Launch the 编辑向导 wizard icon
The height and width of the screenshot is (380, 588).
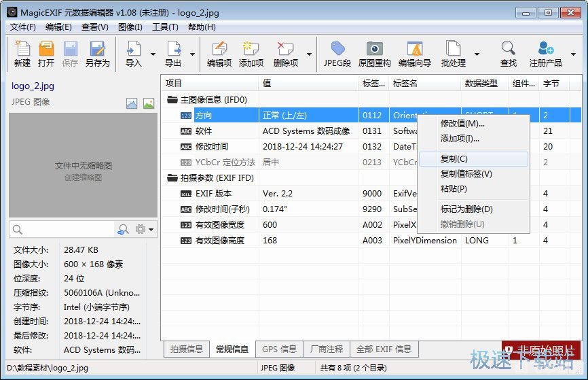pos(414,54)
